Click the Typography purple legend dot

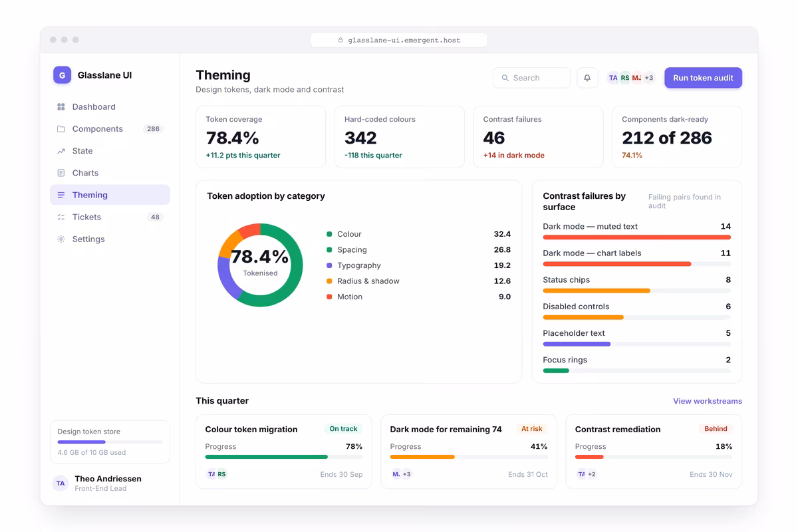329,265
